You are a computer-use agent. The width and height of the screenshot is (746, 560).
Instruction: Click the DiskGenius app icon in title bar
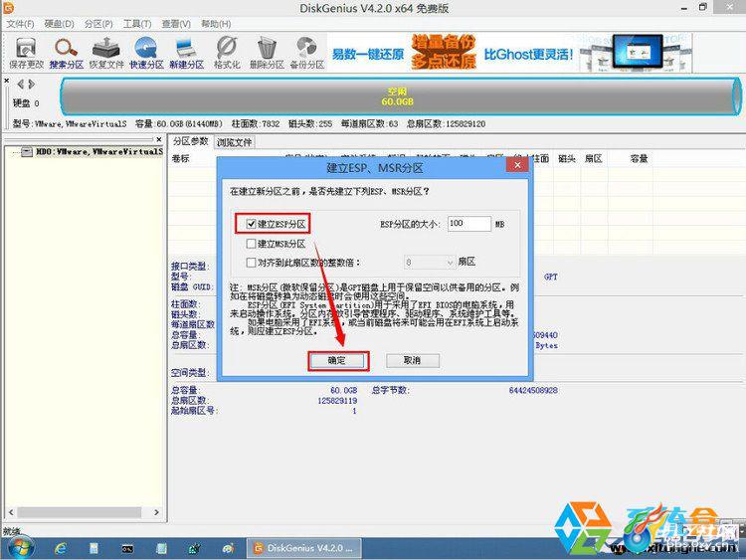tap(8, 8)
